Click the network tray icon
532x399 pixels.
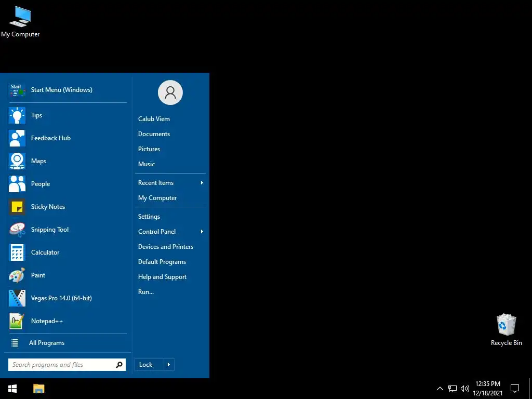click(x=453, y=389)
